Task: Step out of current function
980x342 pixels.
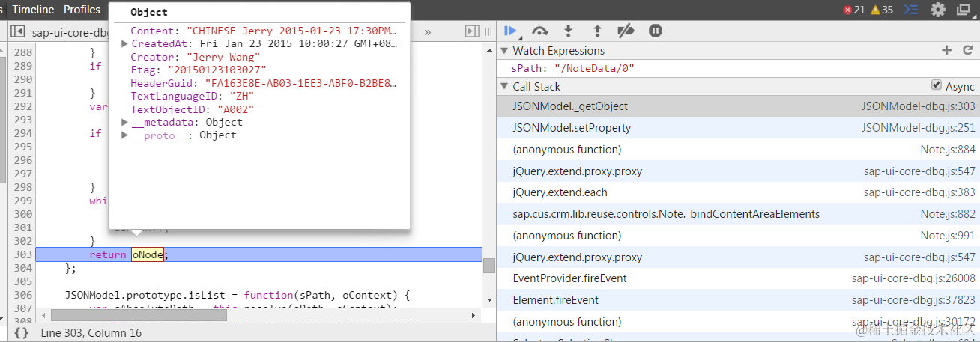Action: pyautogui.click(x=597, y=31)
